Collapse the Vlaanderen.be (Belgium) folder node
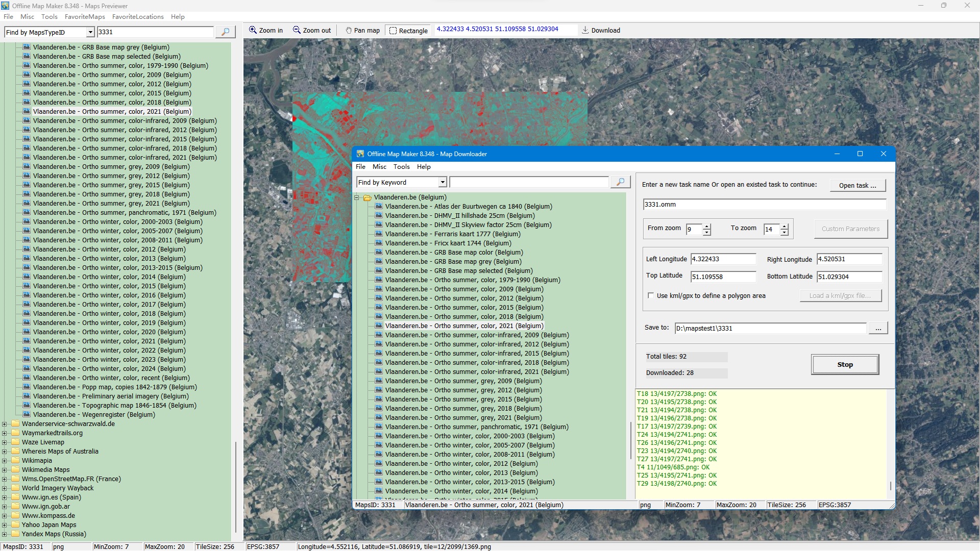 [x=357, y=197]
